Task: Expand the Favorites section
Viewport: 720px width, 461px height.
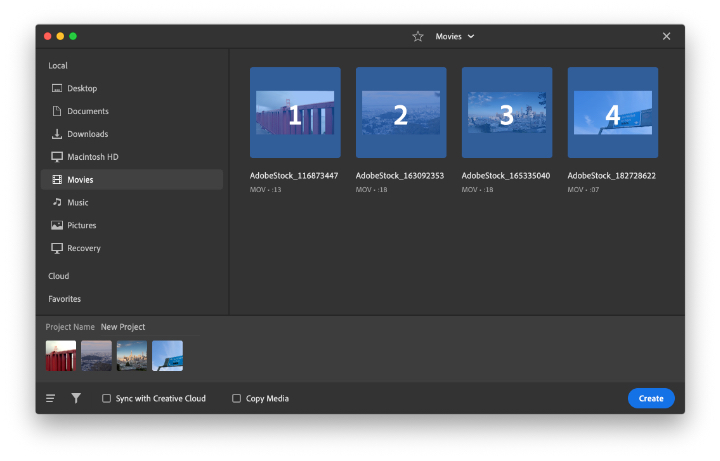Action: pos(65,299)
